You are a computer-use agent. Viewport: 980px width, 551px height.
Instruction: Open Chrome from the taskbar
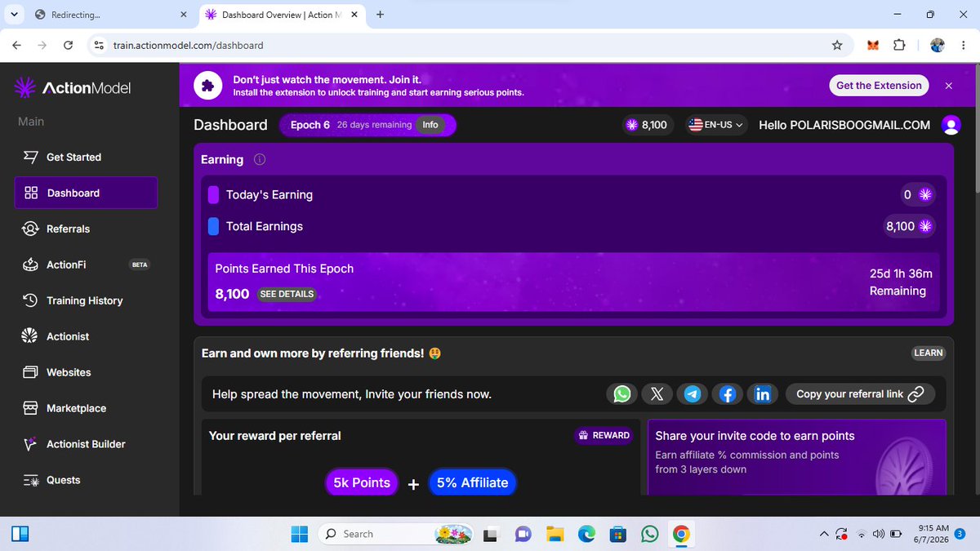click(x=681, y=534)
